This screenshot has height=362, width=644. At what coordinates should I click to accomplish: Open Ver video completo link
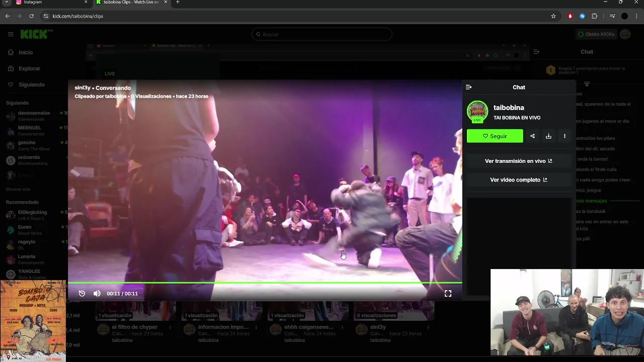pos(519,180)
